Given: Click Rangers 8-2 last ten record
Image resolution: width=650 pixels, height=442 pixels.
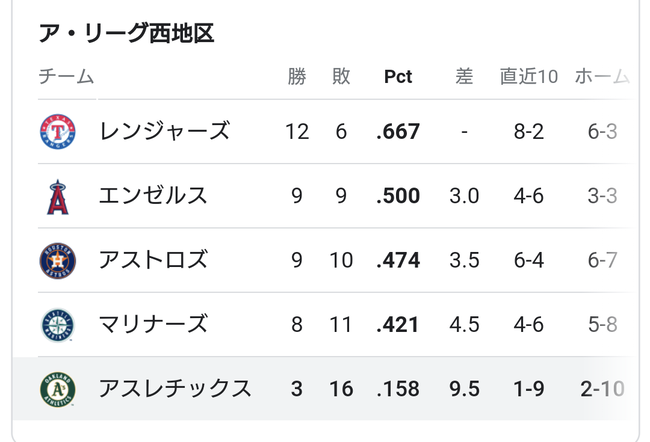Looking at the screenshot, I should point(529,132).
